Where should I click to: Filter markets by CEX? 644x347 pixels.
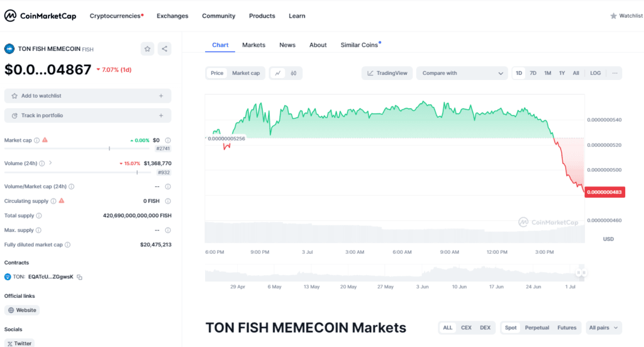466,327
